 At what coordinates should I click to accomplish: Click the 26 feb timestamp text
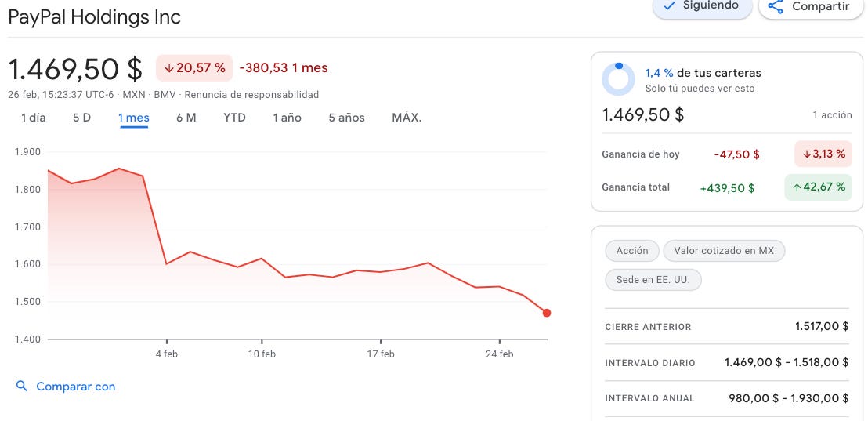click(62, 95)
